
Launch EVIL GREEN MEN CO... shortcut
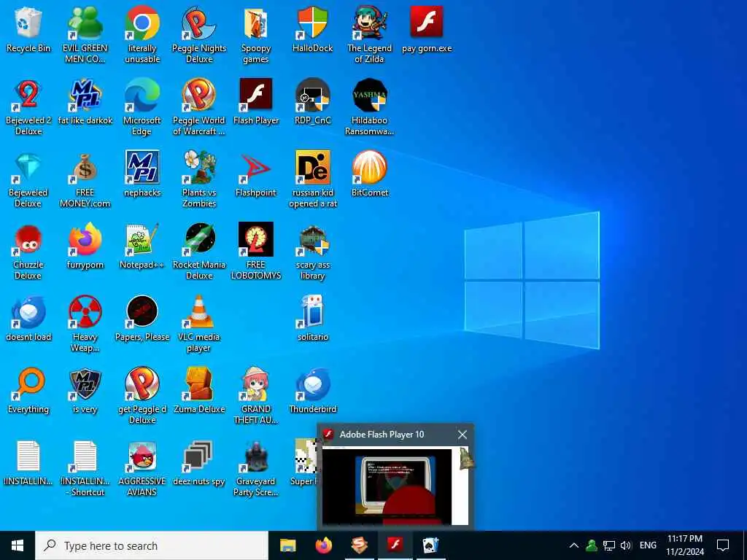(x=85, y=35)
